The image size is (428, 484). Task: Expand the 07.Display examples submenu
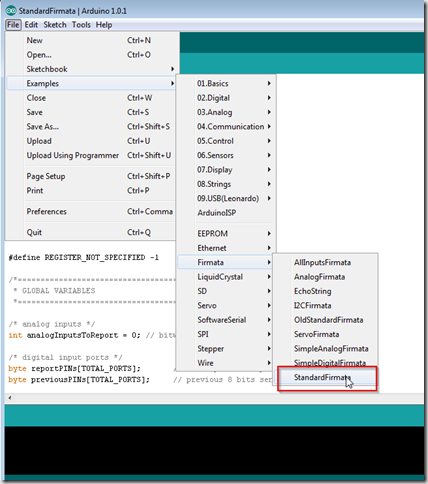click(226, 169)
